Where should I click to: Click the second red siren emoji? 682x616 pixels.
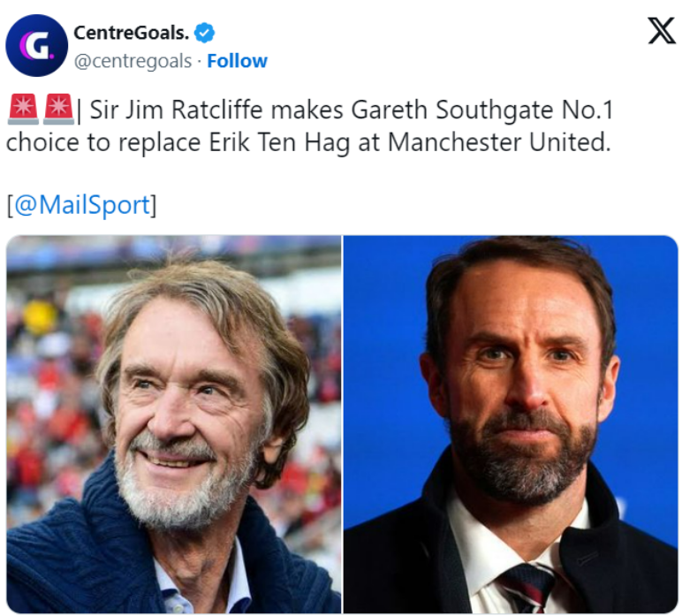pyautogui.click(x=58, y=112)
